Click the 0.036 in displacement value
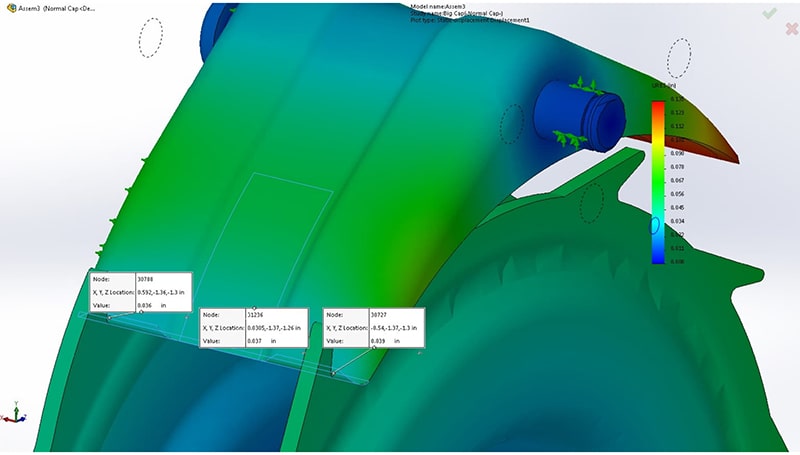The image size is (800, 455). (152, 305)
